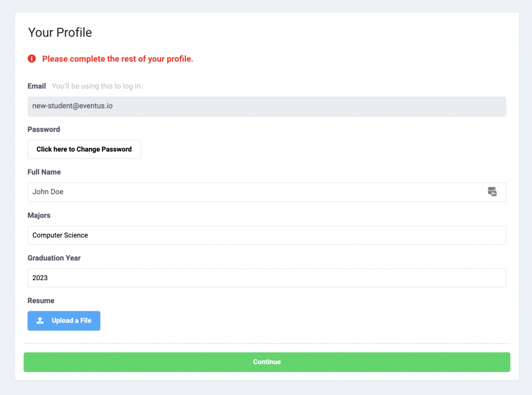Viewport: 532px width, 395px height.
Task: Select the Upload a File button label
Action: [x=72, y=321]
